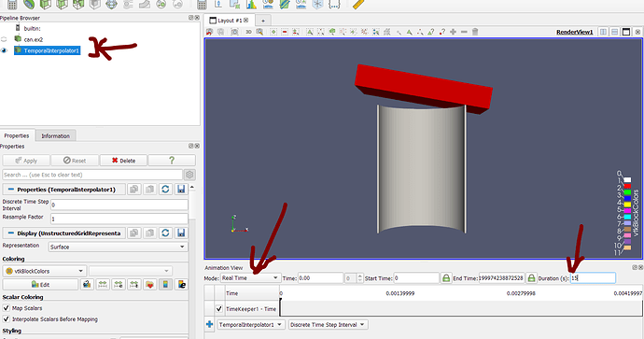The width and height of the screenshot is (644, 339).
Task: Click the Reset button
Action: point(75,161)
